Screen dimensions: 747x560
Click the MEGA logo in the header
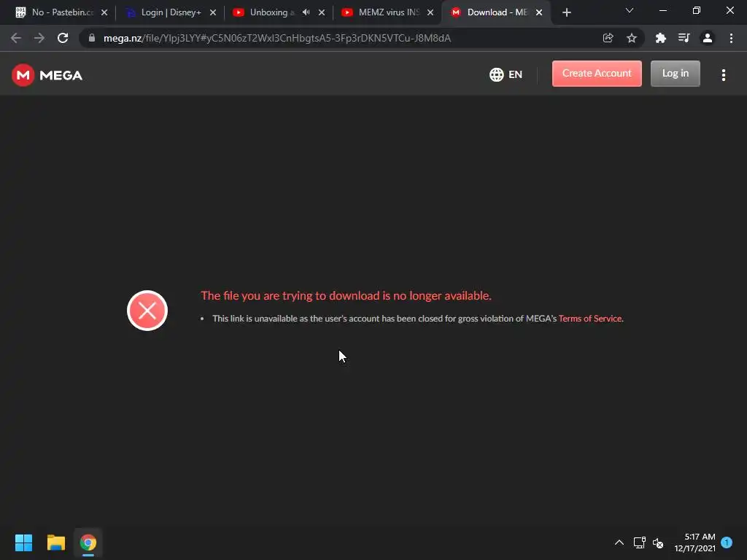[47, 75]
